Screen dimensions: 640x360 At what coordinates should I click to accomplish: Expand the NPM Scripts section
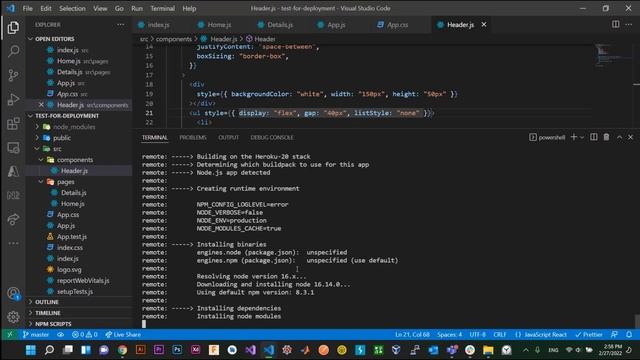[x=31, y=324]
